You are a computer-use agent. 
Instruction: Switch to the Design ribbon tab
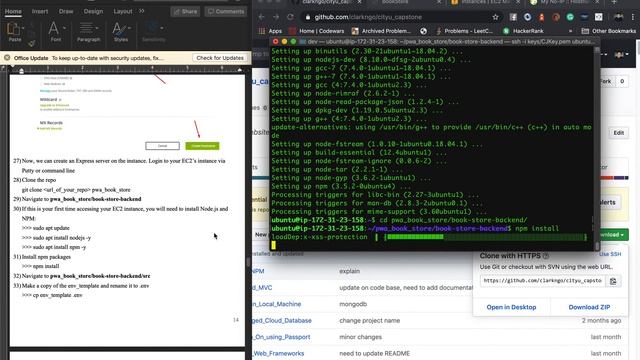[93, 11]
